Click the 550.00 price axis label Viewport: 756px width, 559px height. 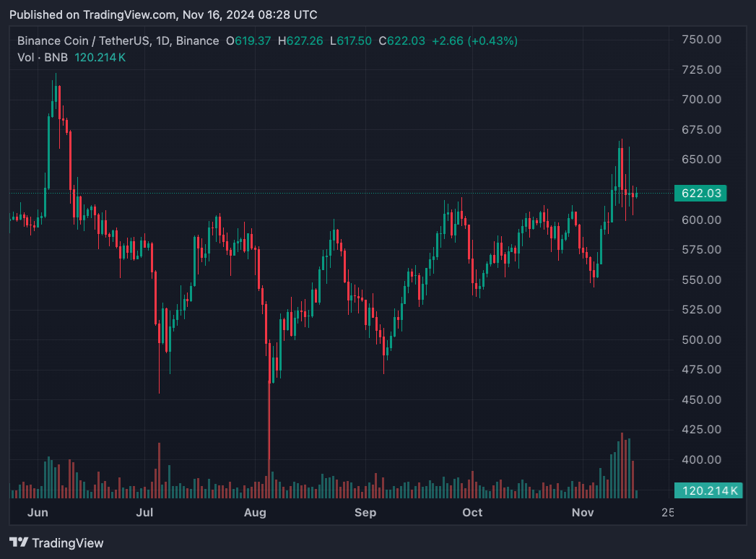click(702, 279)
